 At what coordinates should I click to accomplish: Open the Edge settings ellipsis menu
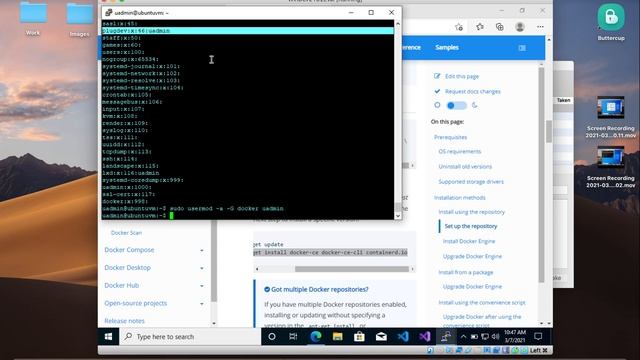click(540, 27)
